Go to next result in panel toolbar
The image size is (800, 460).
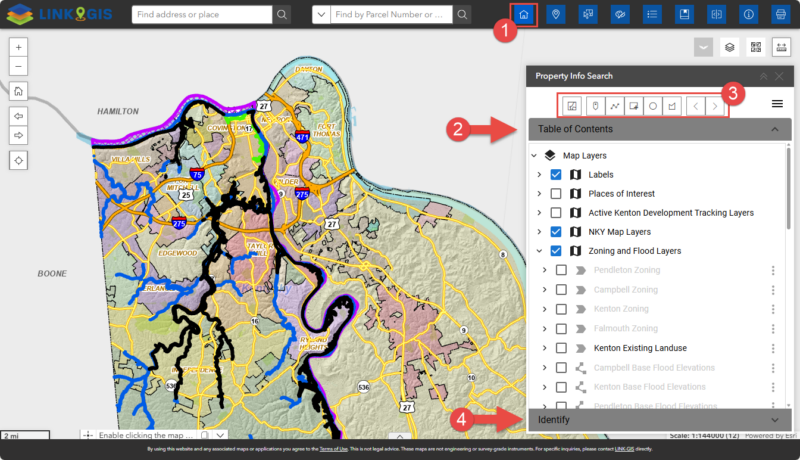click(x=715, y=106)
